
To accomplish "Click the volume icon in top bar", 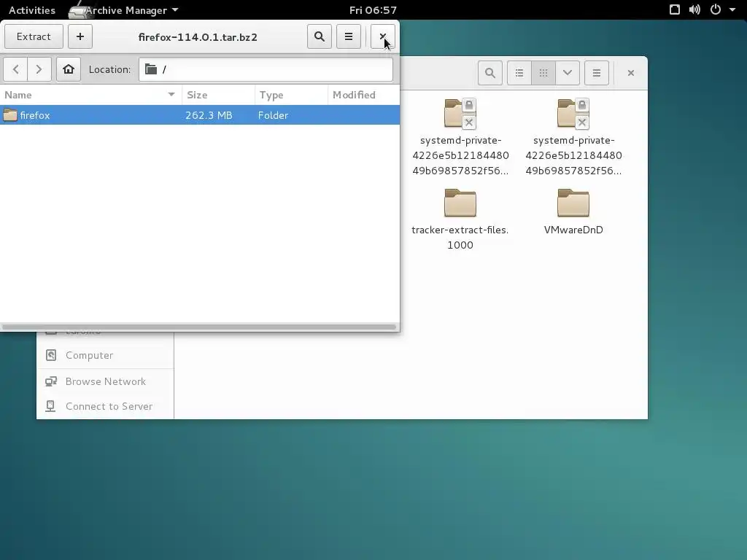I will click(x=694, y=10).
